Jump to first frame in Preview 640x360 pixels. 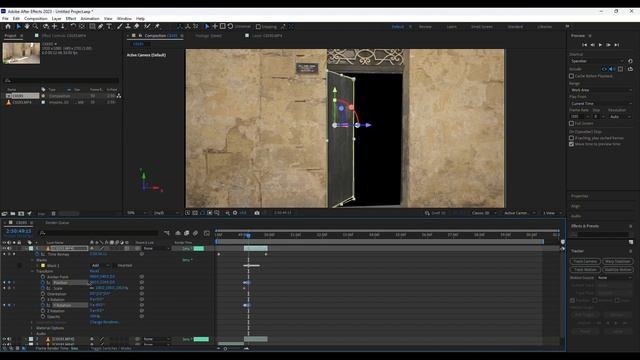pyautogui.click(x=584, y=45)
